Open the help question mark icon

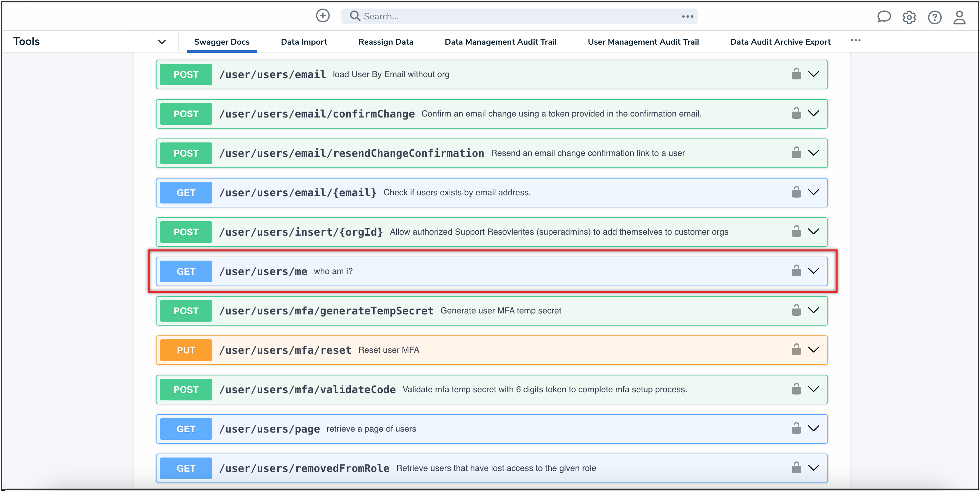935,17
